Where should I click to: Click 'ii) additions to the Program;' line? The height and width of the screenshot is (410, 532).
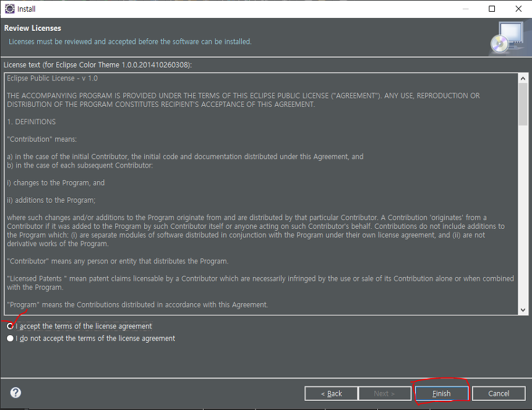pos(51,200)
